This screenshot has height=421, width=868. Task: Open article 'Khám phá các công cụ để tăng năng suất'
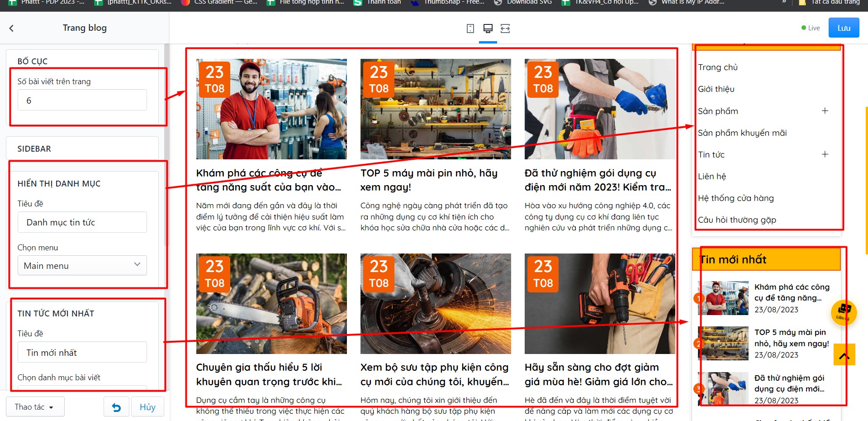[269, 180]
